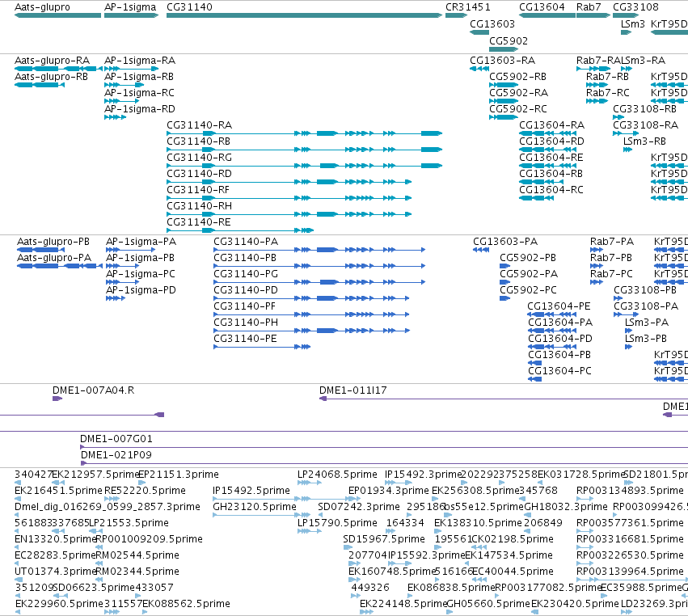Viewport: 688px width, 616px height.
Task: Click EST label Dmel_dig_016269_0599_2857.3prime
Action: (108, 507)
